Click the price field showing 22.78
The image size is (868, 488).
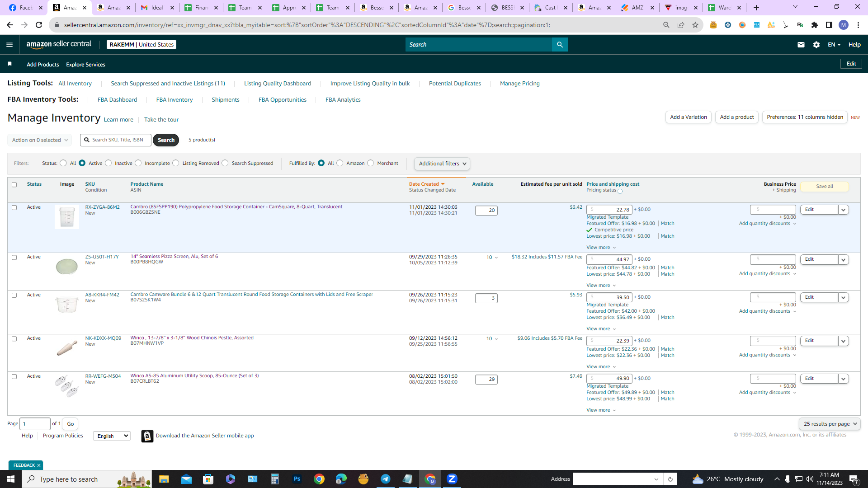click(x=609, y=210)
